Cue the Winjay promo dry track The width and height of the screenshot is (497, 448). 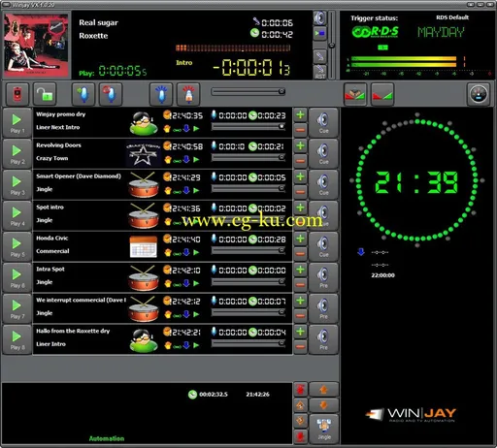pyautogui.click(x=323, y=123)
